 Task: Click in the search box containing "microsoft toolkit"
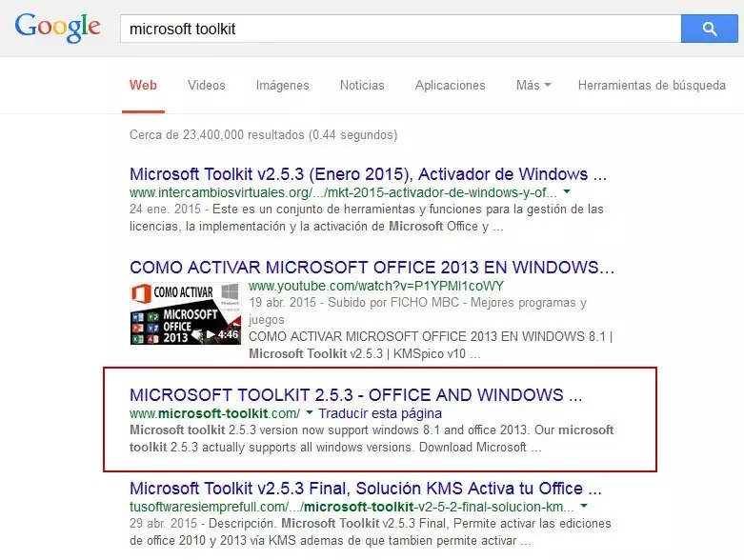[400, 29]
